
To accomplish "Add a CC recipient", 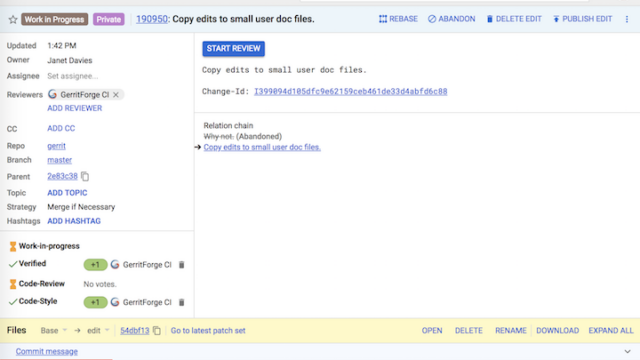I will (x=61, y=129).
